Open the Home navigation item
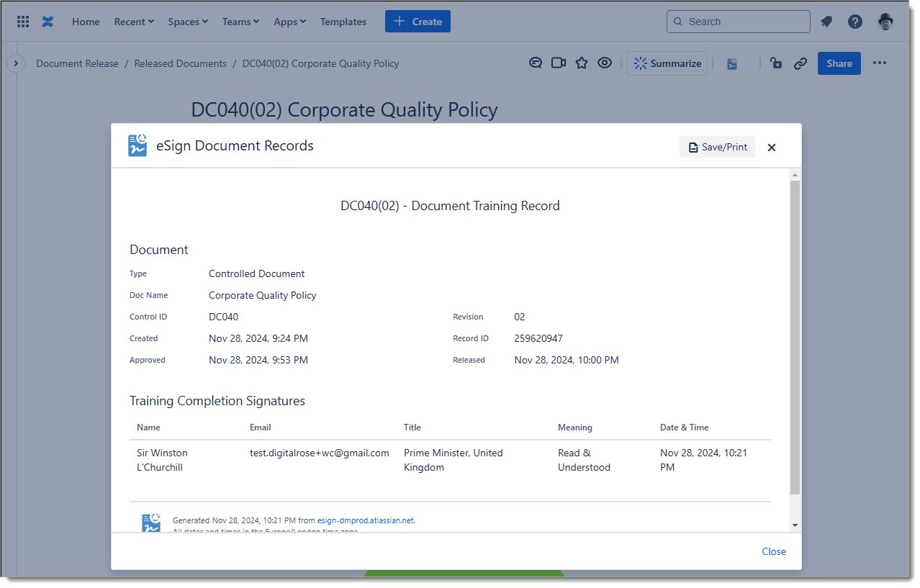The height and width of the screenshot is (588, 920). click(x=86, y=22)
